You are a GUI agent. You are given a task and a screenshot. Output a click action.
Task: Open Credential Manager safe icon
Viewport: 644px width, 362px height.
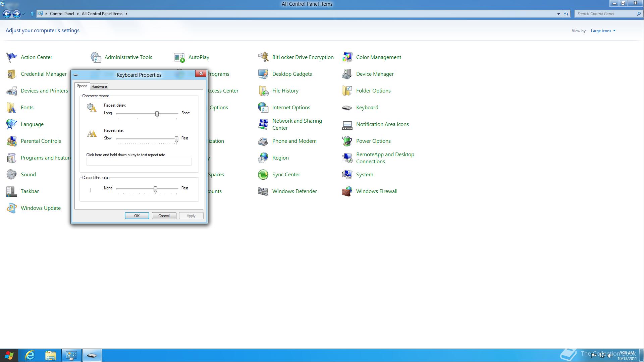click(12, 74)
